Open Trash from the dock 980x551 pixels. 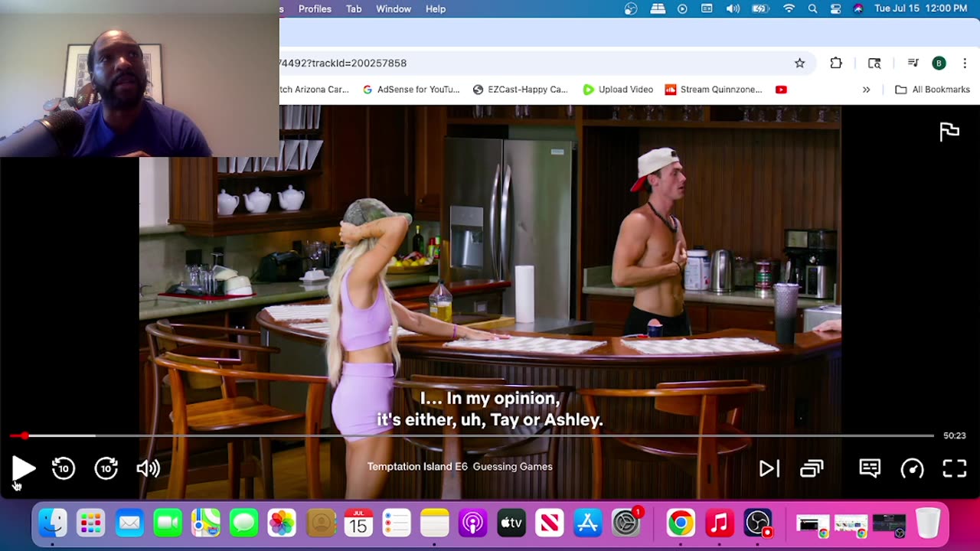click(x=928, y=523)
